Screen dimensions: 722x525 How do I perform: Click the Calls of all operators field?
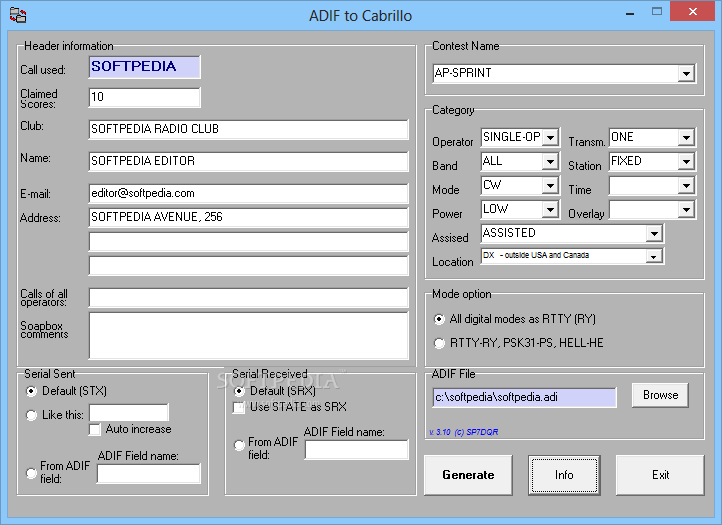pyautogui.click(x=249, y=298)
